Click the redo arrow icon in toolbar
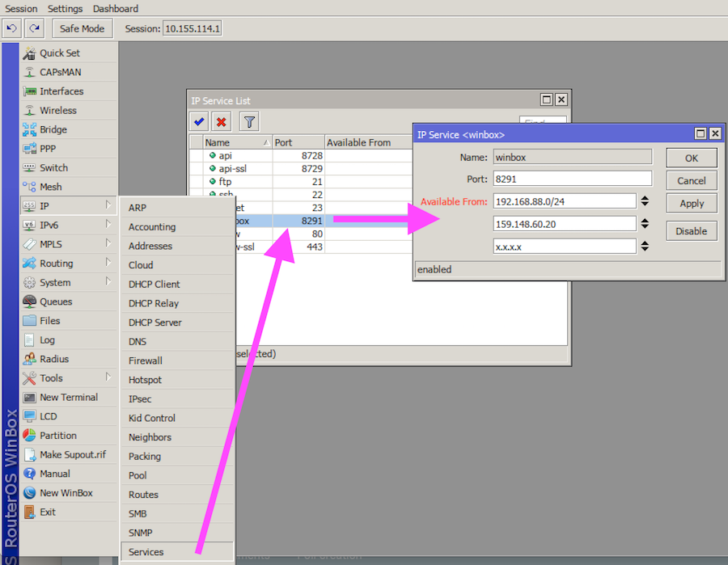728x565 pixels. pyautogui.click(x=34, y=28)
